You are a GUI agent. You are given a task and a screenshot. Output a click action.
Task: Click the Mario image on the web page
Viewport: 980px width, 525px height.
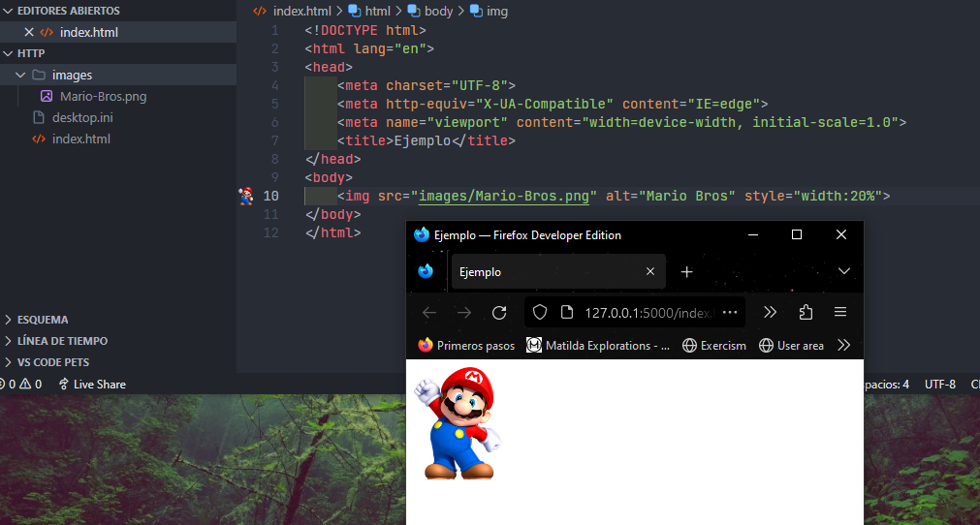pyautogui.click(x=458, y=423)
